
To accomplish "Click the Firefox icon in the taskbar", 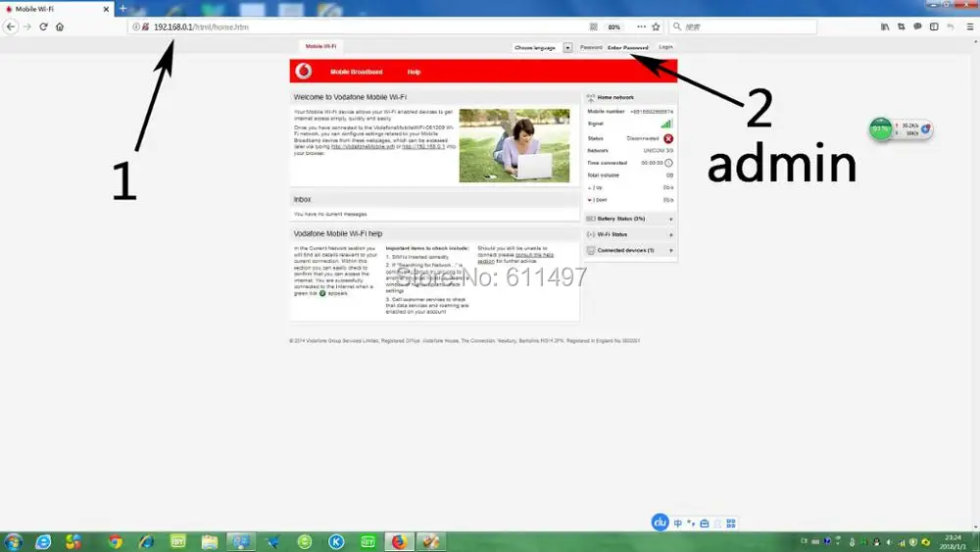I will (399, 541).
